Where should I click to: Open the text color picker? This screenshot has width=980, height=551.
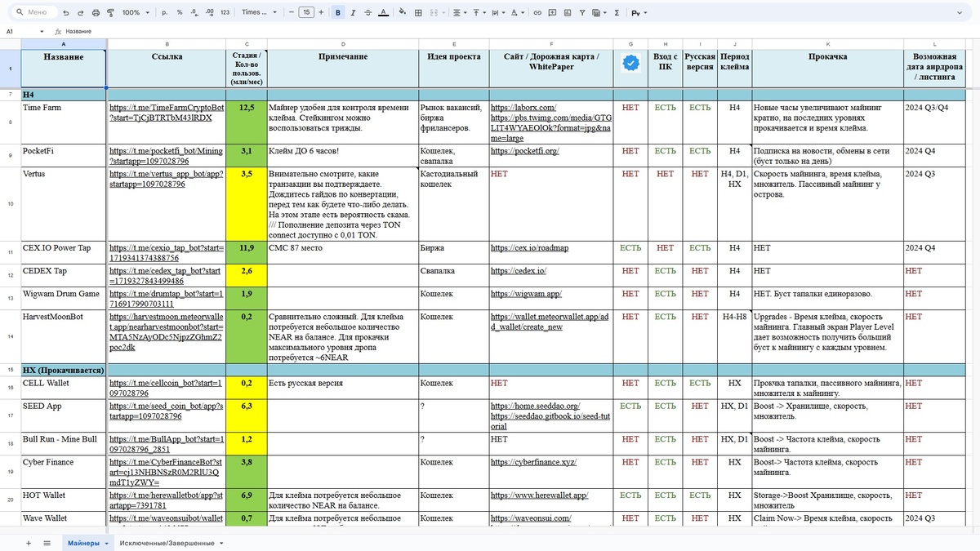pyautogui.click(x=383, y=12)
